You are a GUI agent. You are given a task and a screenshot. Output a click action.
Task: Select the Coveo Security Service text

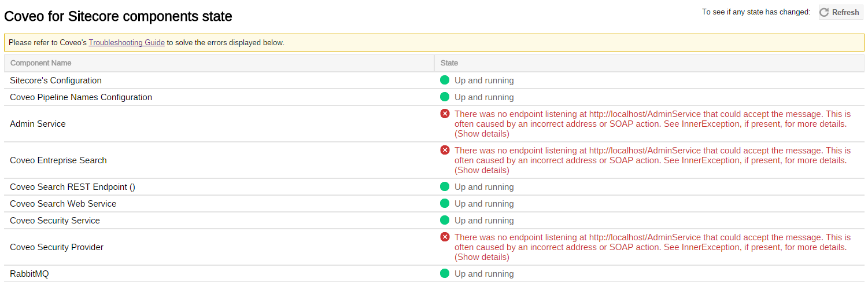click(x=55, y=221)
